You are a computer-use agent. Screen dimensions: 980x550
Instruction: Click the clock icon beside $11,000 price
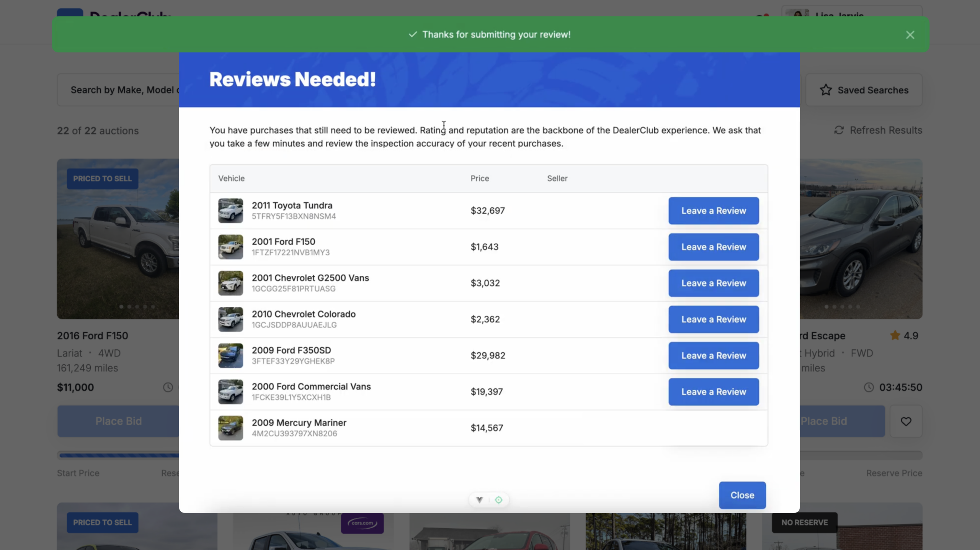pos(168,387)
